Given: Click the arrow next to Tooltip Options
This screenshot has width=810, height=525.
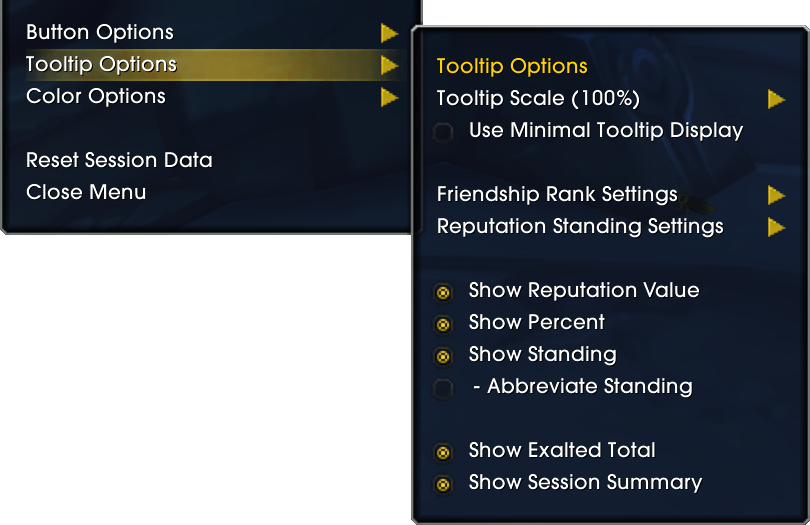Looking at the screenshot, I should [x=390, y=65].
